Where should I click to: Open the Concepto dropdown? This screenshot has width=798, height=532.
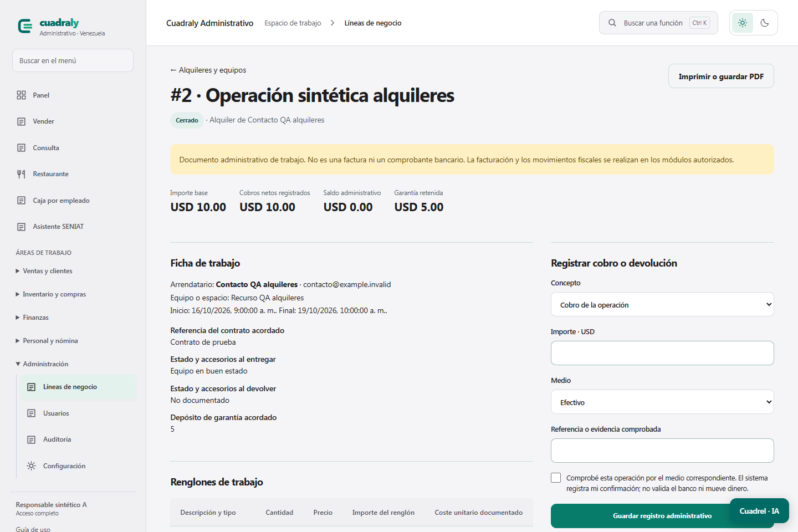pos(662,304)
